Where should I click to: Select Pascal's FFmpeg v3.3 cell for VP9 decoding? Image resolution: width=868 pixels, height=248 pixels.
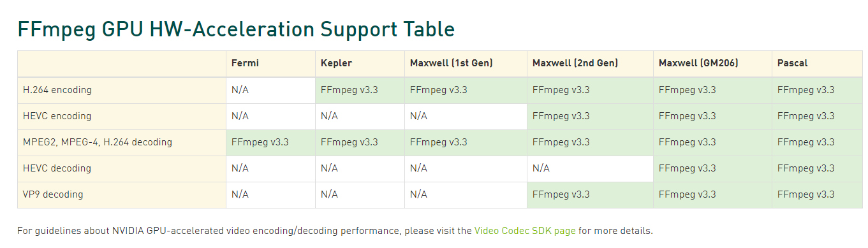[x=817, y=195]
